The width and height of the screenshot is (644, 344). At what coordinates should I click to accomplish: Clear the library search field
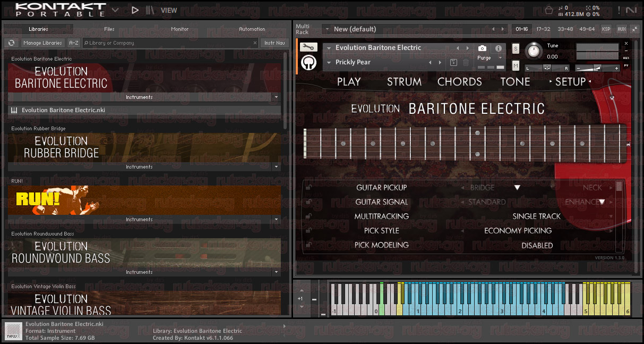(x=254, y=43)
